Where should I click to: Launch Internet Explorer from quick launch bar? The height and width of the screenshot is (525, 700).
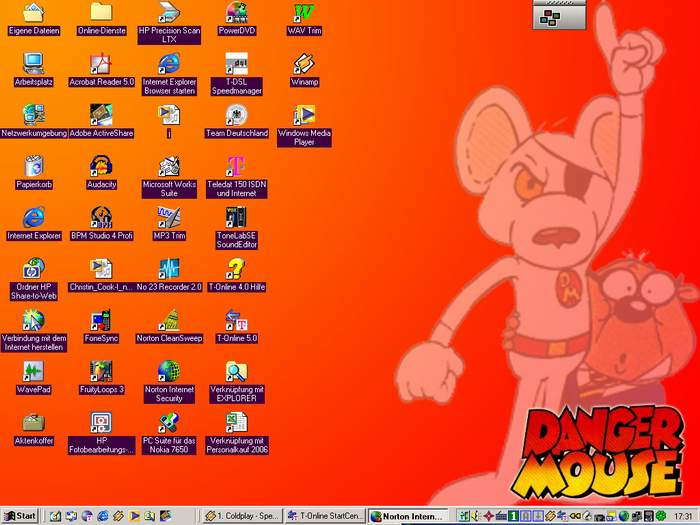(103, 516)
